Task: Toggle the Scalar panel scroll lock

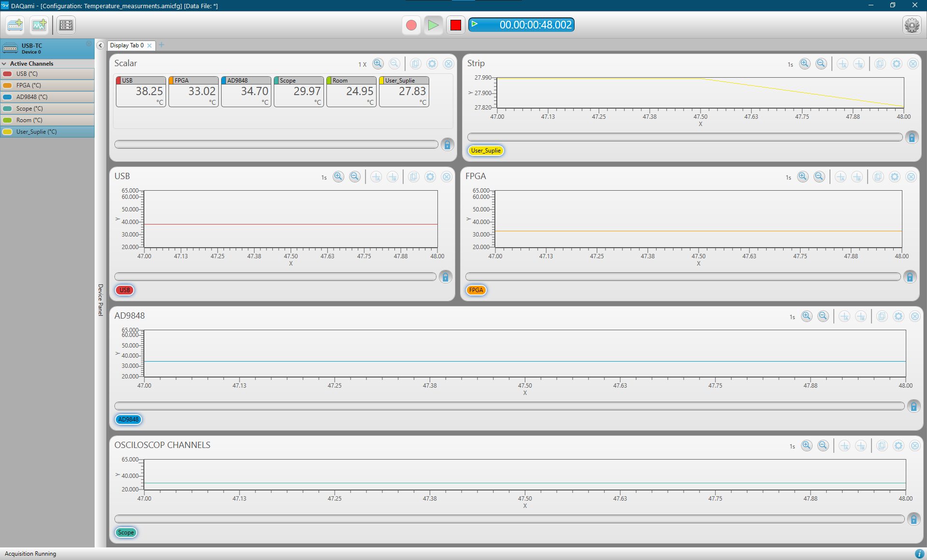Action: [447, 144]
